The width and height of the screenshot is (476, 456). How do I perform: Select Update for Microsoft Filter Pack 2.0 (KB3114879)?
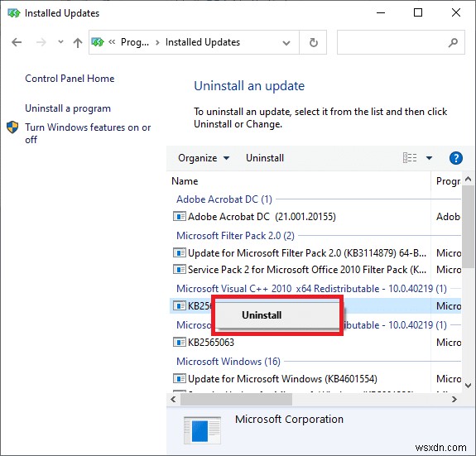click(x=307, y=253)
